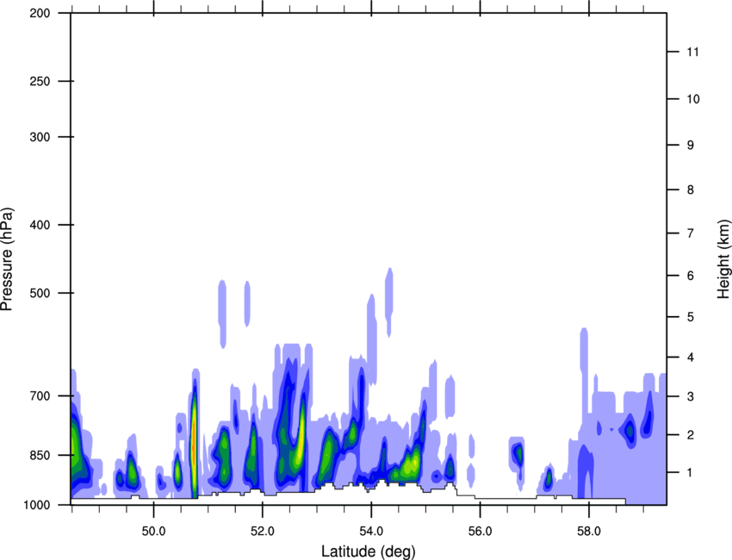
Task: Click the 'Pressure (hPa)' axis title
Action: [7, 258]
